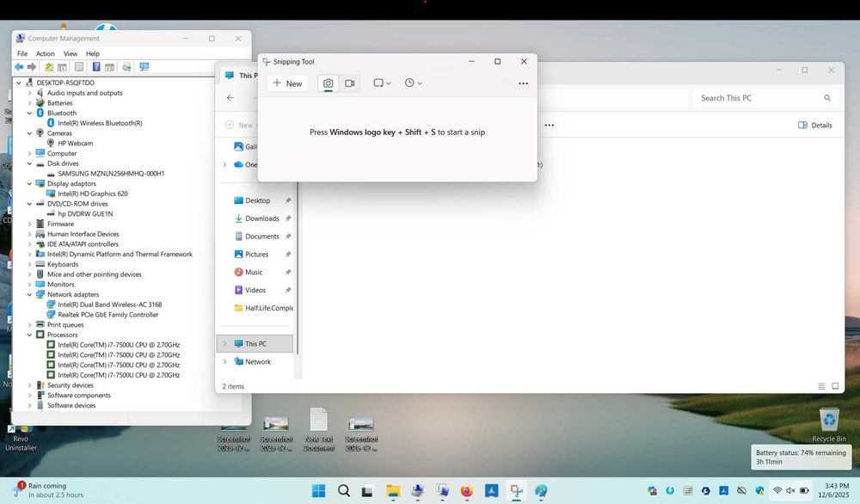860x504 pixels.
Task: Click the New button in Snipping Tool
Action: (x=287, y=83)
